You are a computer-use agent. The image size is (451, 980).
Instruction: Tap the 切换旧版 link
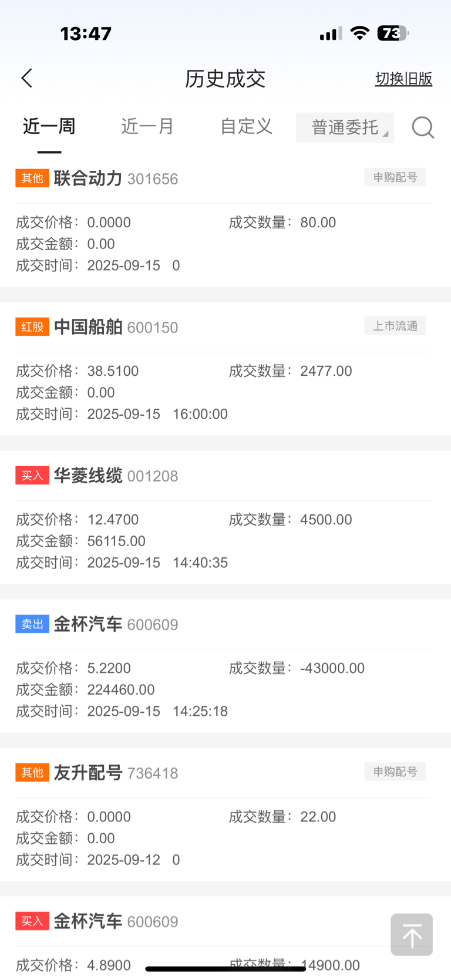(x=404, y=79)
